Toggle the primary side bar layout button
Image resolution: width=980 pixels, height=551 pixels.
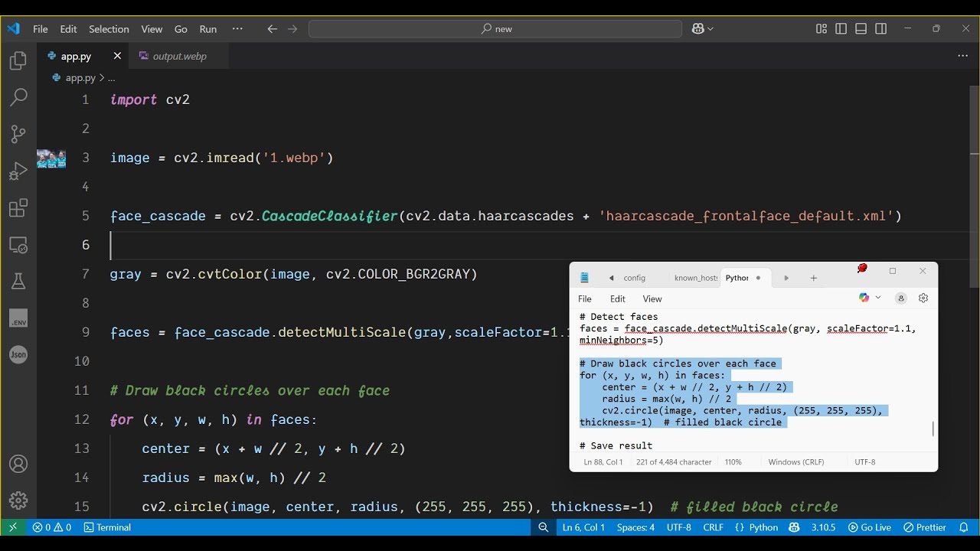click(841, 29)
